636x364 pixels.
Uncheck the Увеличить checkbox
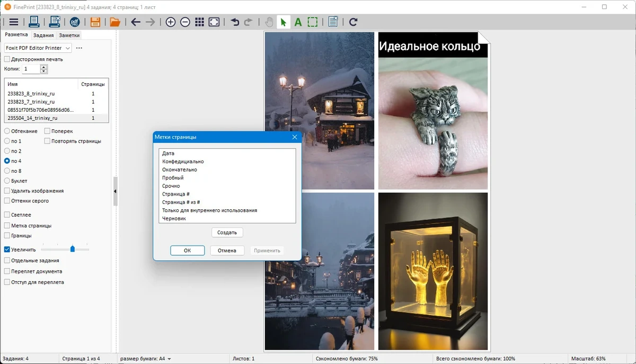[x=7, y=250]
